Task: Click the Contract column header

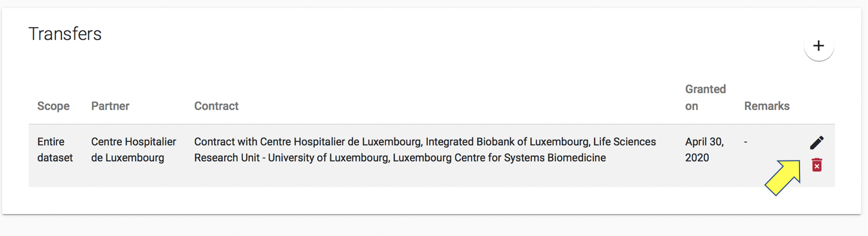Action: (216, 106)
